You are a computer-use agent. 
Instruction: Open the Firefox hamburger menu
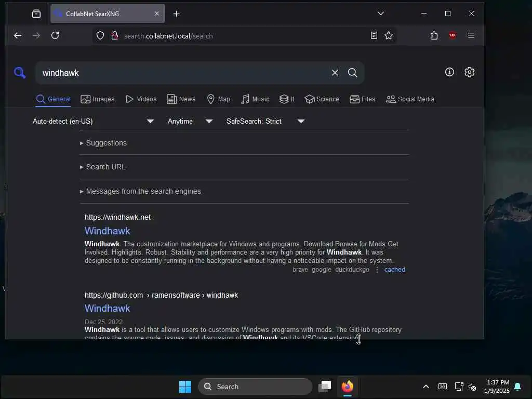click(x=471, y=35)
